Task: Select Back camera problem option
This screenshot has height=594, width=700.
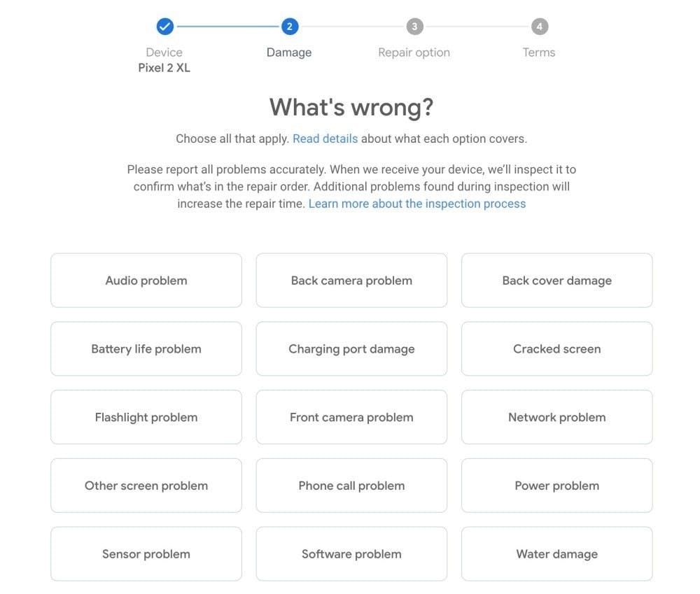Action: (351, 281)
